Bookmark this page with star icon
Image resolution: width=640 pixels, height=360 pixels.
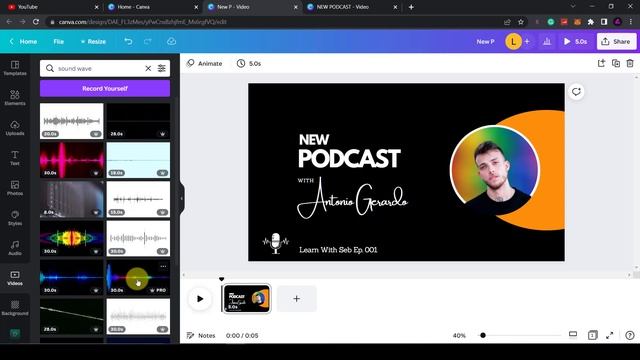pyautogui.click(x=521, y=22)
